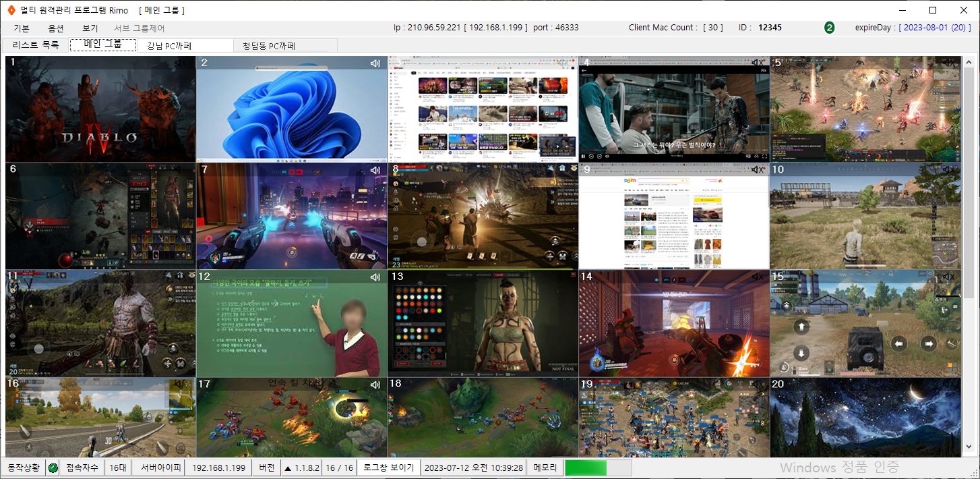This screenshot has width=980, height=479.
Task: Open the 서브 그룹제어 menu
Action: coord(140,28)
